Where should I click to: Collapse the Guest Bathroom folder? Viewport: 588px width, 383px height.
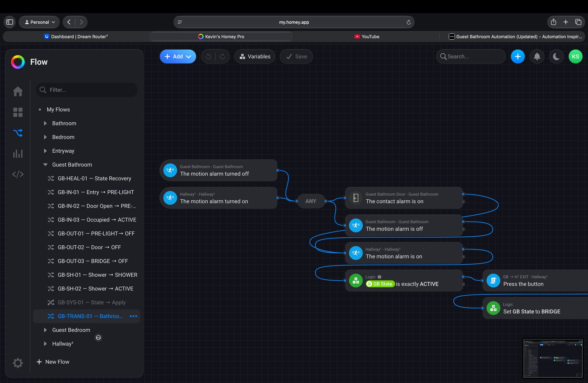pyautogui.click(x=45, y=165)
